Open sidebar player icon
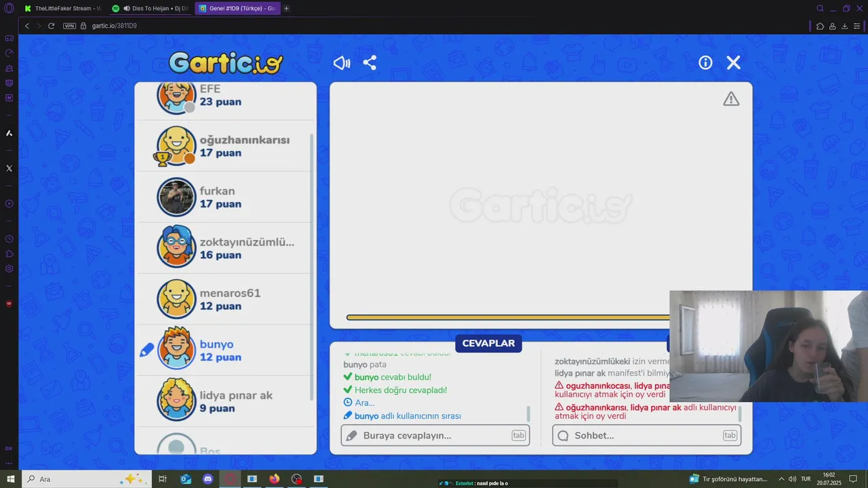This screenshot has width=868, height=488. point(9,203)
